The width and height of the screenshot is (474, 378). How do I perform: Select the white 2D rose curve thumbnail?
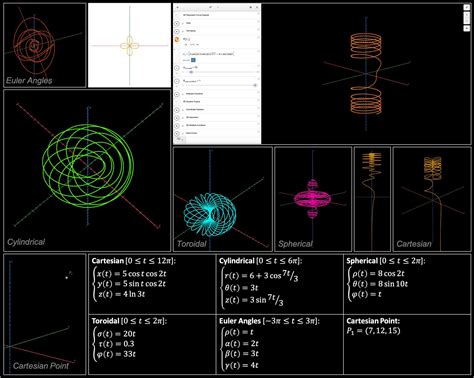click(x=129, y=45)
